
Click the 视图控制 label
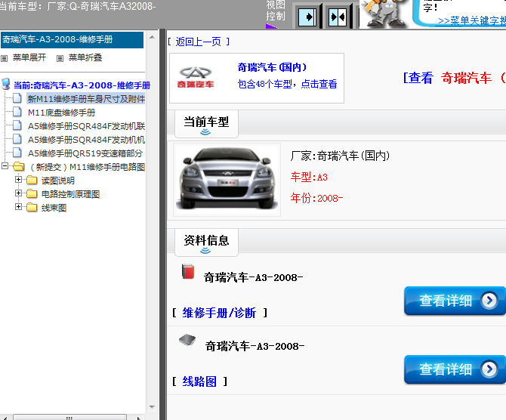[276, 11]
